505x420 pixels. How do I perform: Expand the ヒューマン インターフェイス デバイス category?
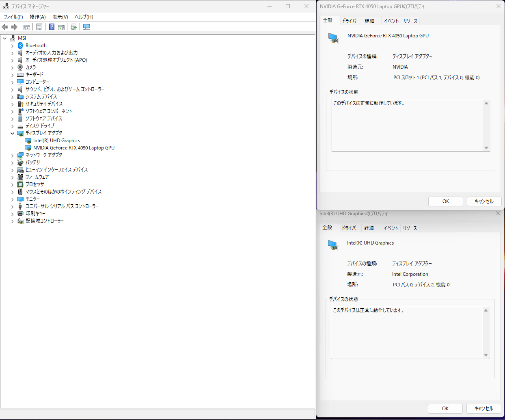click(x=12, y=170)
